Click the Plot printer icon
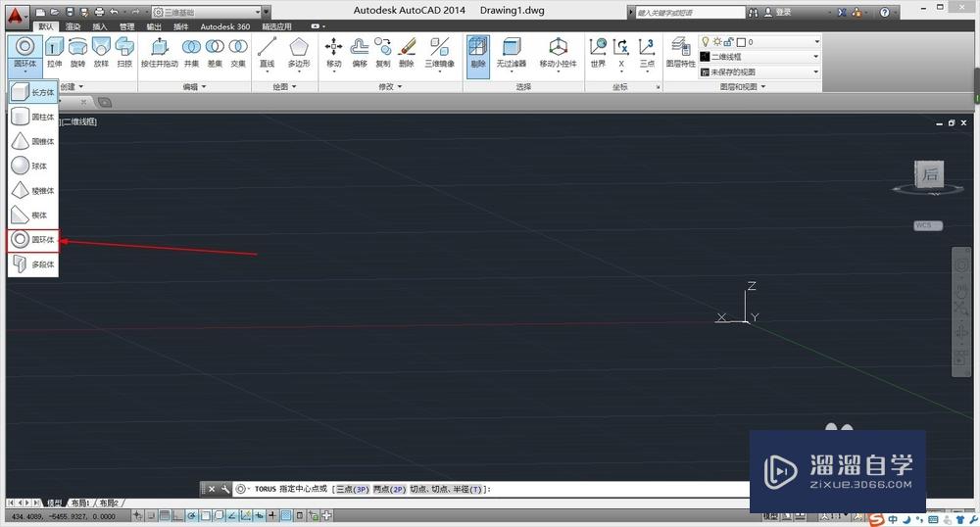 tap(99, 12)
